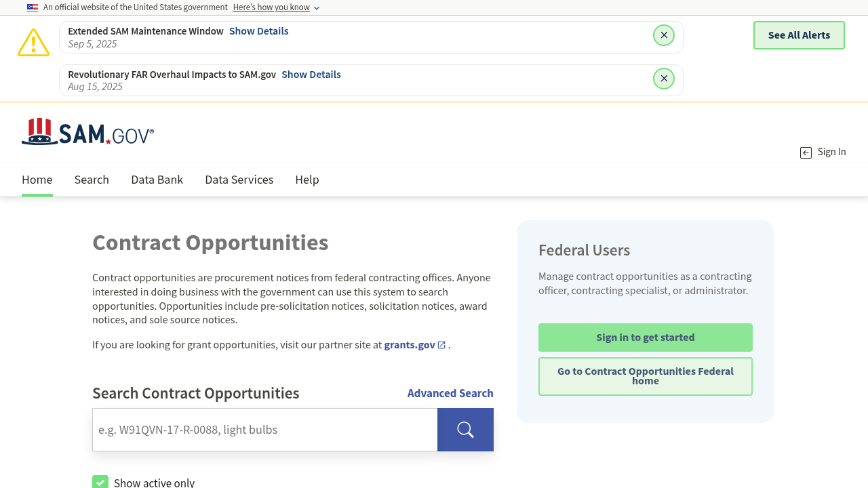The height and width of the screenshot is (488, 868).
Task: Close the Revolutionary FAR Overhaul alert
Action: tap(664, 79)
